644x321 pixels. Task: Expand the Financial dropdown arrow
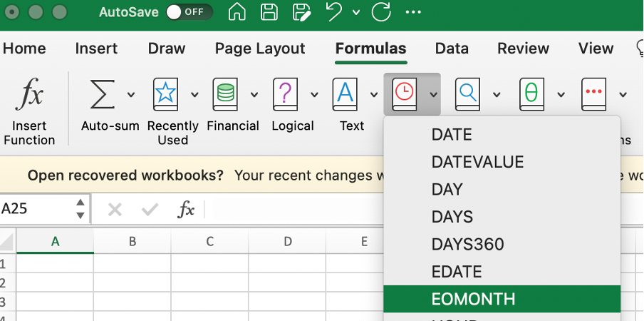pyautogui.click(x=254, y=94)
